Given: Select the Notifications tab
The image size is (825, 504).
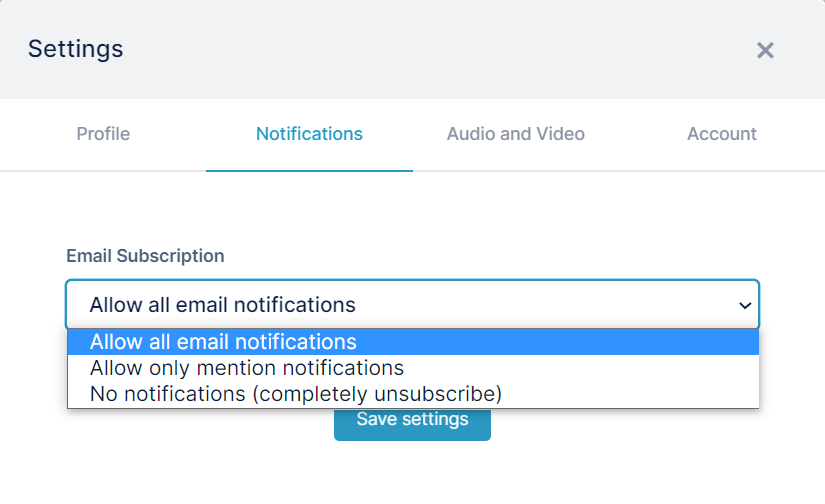Looking at the screenshot, I should (x=309, y=134).
